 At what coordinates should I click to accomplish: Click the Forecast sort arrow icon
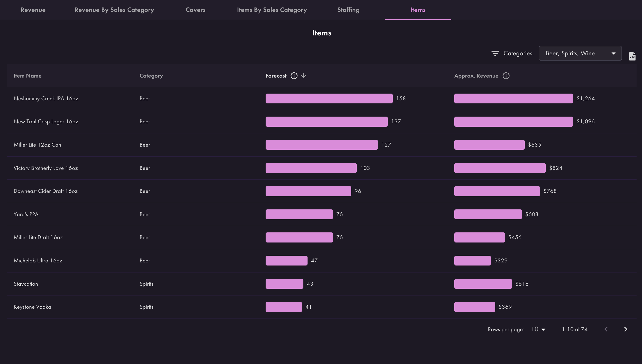coord(304,76)
